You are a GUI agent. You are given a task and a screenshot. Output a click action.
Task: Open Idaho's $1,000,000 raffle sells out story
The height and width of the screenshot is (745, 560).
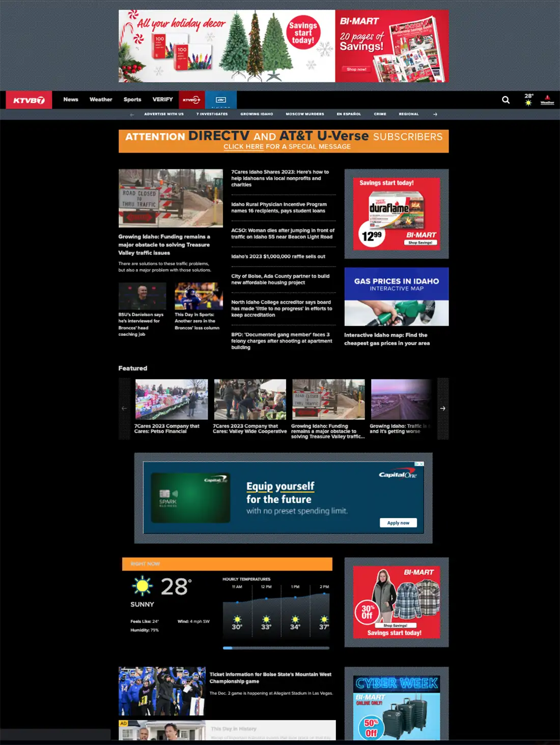[278, 256]
